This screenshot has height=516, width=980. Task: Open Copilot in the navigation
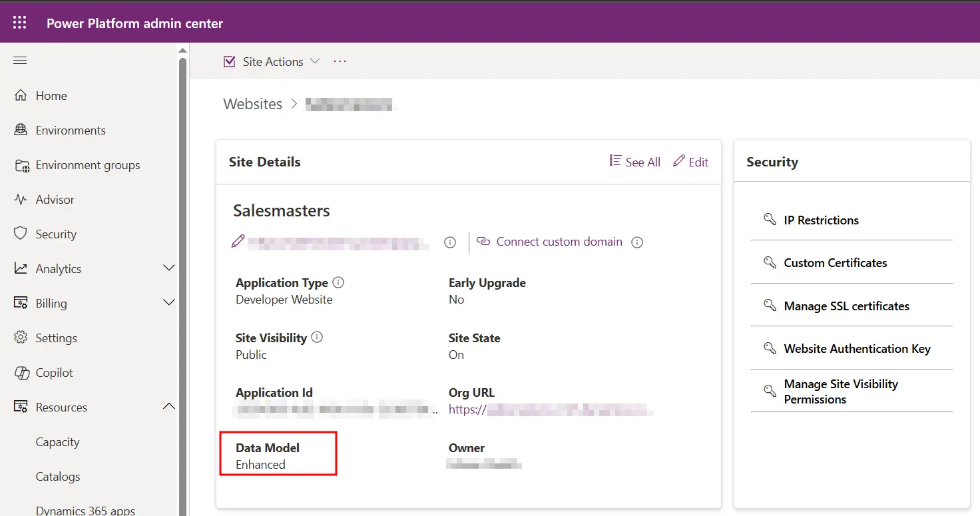point(55,373)
